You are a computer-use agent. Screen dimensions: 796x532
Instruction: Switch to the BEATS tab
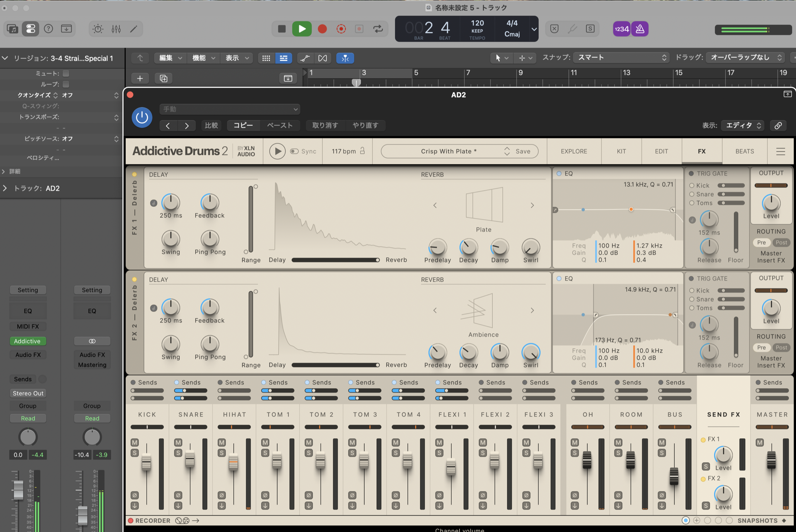pos(745,151)
